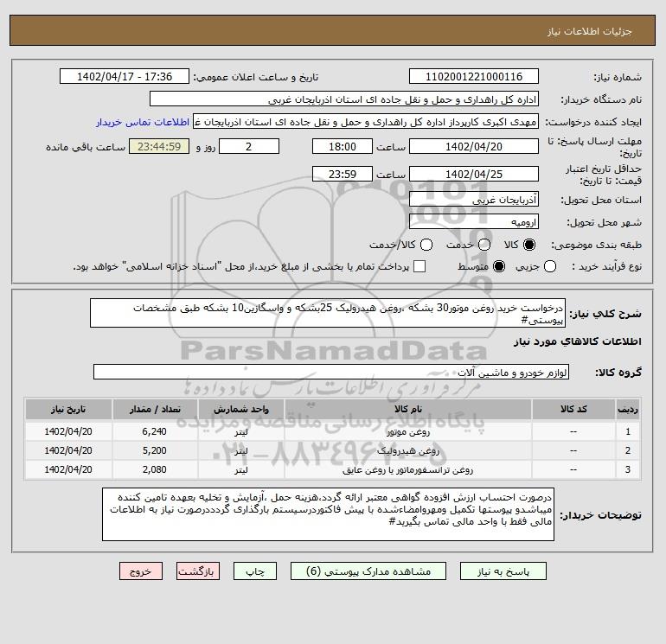
Task: Click the validity time 23:59 field
Action: (x=343, y=174)
